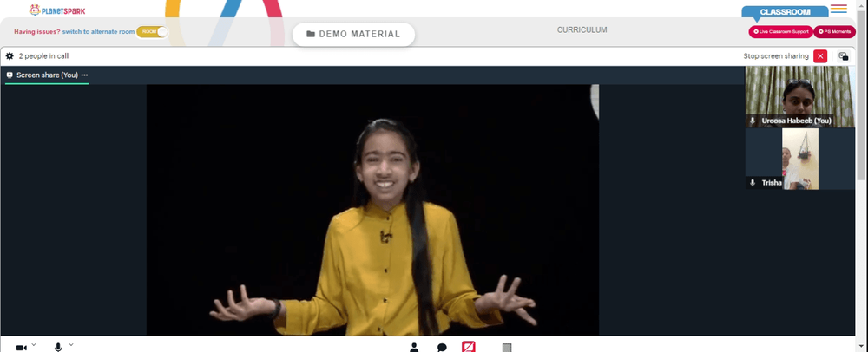
Task: Open call settings gear icon
Action: 10,55
